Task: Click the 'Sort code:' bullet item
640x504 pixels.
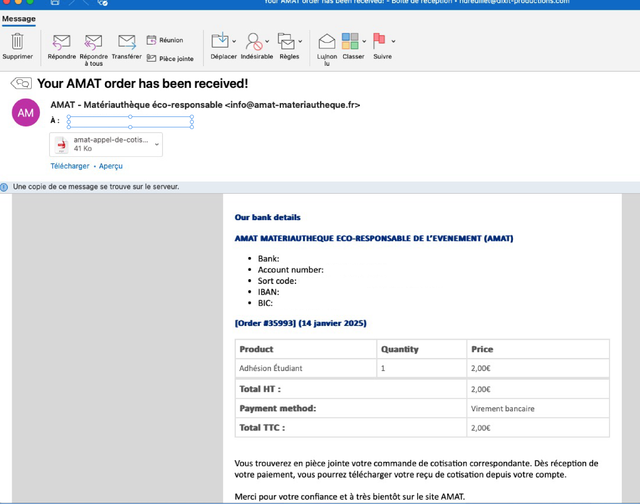Action: click(277, 281)
